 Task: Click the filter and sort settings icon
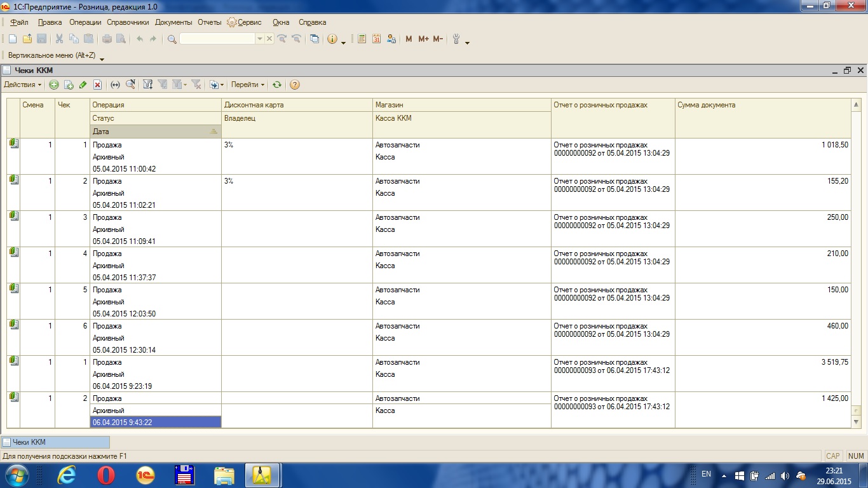147,85
